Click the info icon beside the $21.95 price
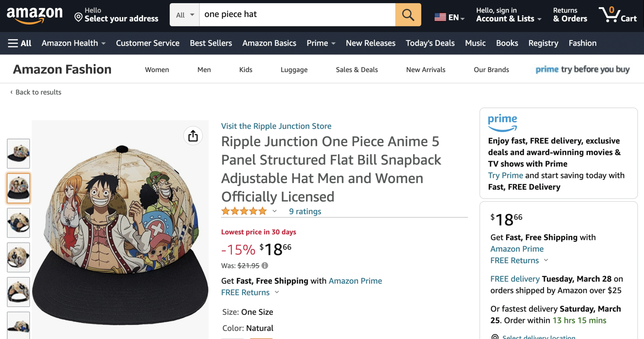This screenshot has height=339, width=644. click(264, 266)
